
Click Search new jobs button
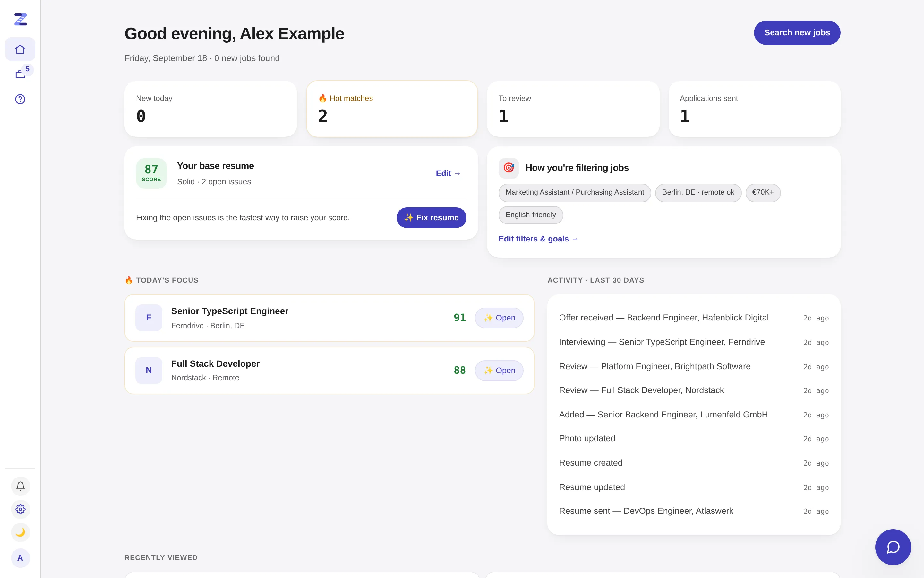coord(797,33)
